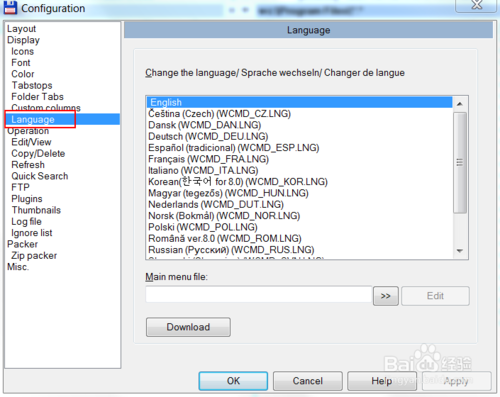Click the Edit button for menu file
500x397 pixels.
435,296
